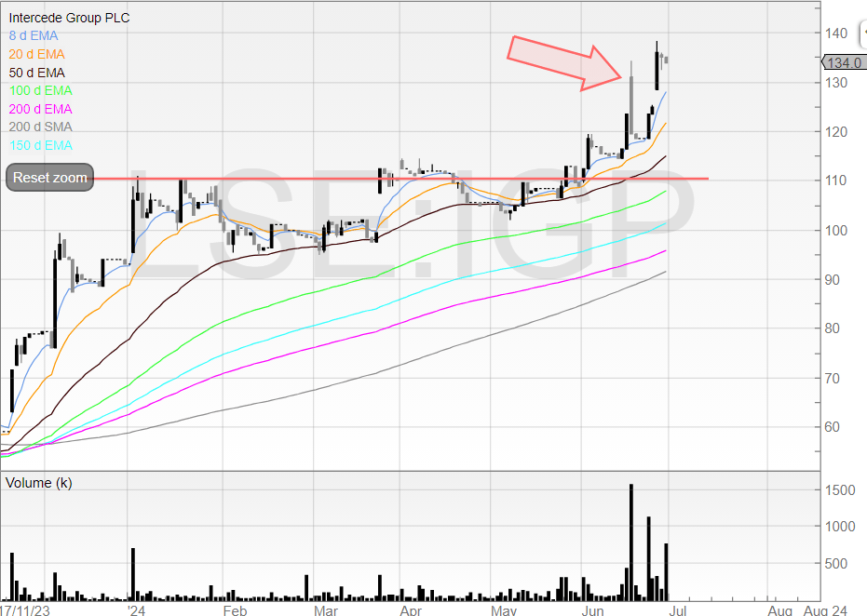Select the 20 d EMA legend entry

click(36, 54)
